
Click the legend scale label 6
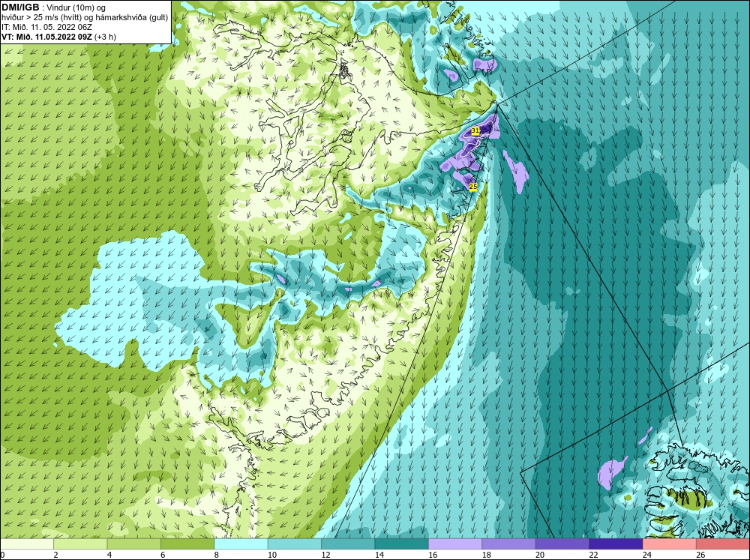pos(163,555)
